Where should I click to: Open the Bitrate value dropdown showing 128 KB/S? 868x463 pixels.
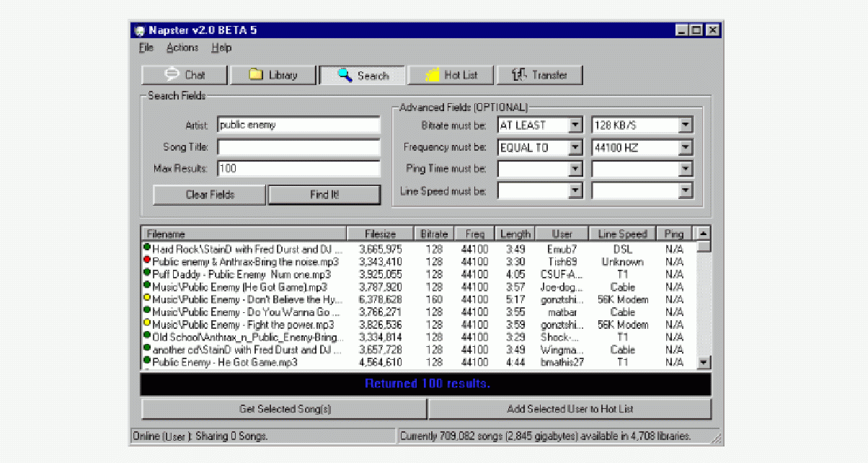coord(685,125)
